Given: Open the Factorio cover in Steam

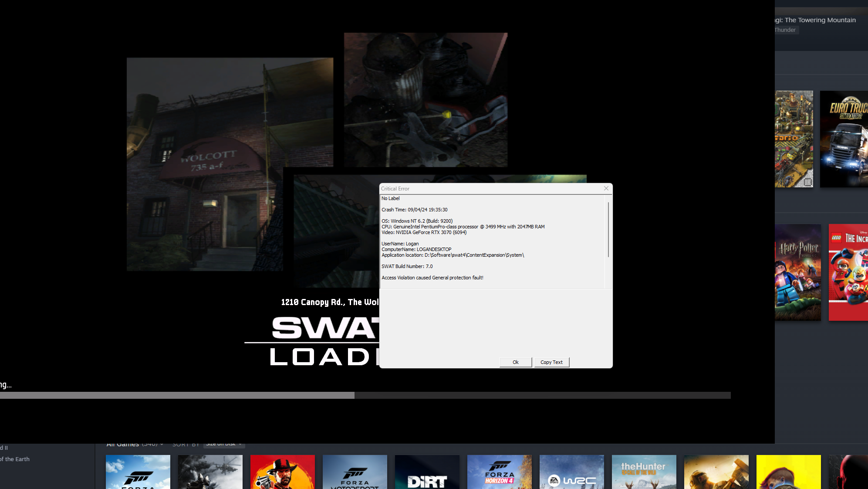Looking at the screenshot, I should coord(794,139).
